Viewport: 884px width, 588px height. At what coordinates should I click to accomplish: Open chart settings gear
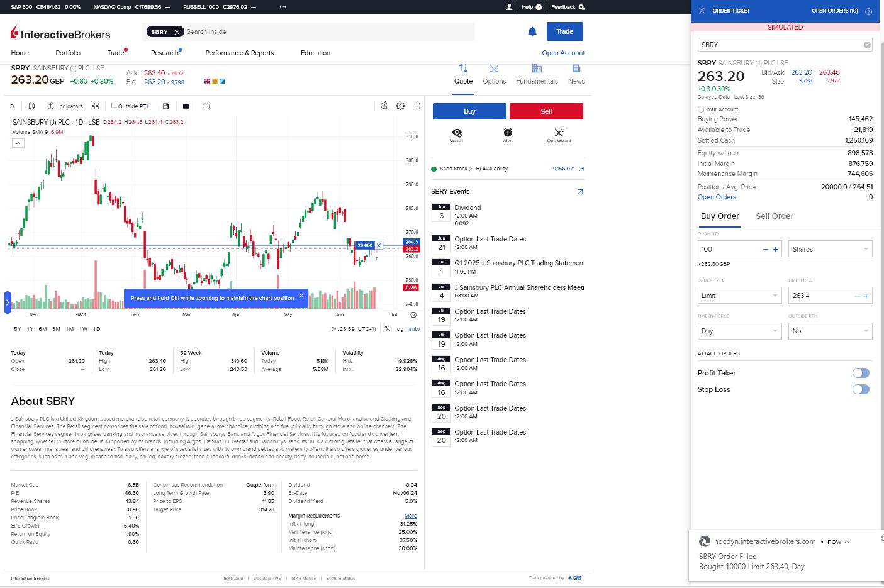tap(400, 106)
